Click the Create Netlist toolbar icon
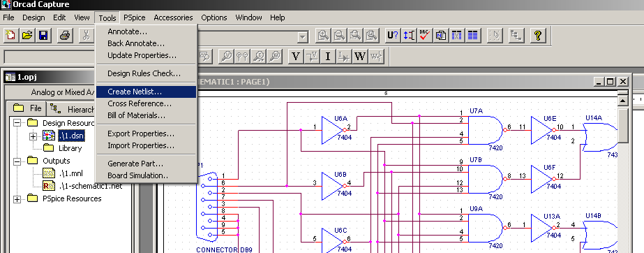 point(441,36)
